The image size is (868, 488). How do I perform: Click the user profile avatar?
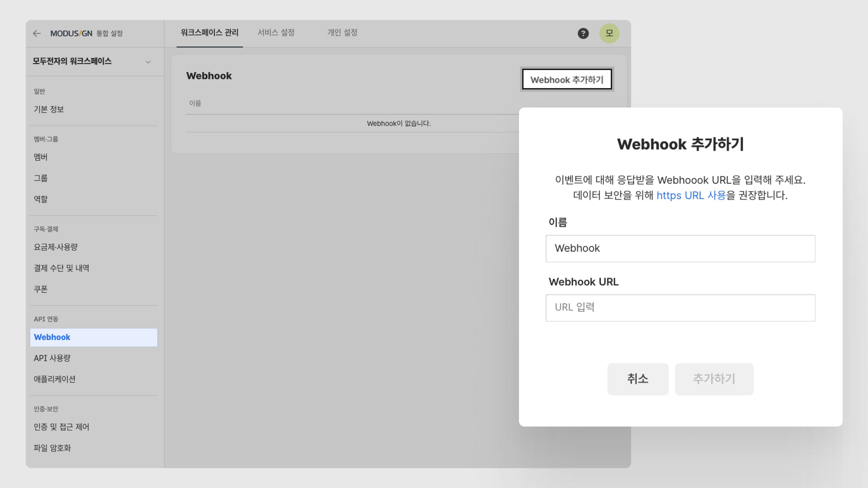click(609, 33)
